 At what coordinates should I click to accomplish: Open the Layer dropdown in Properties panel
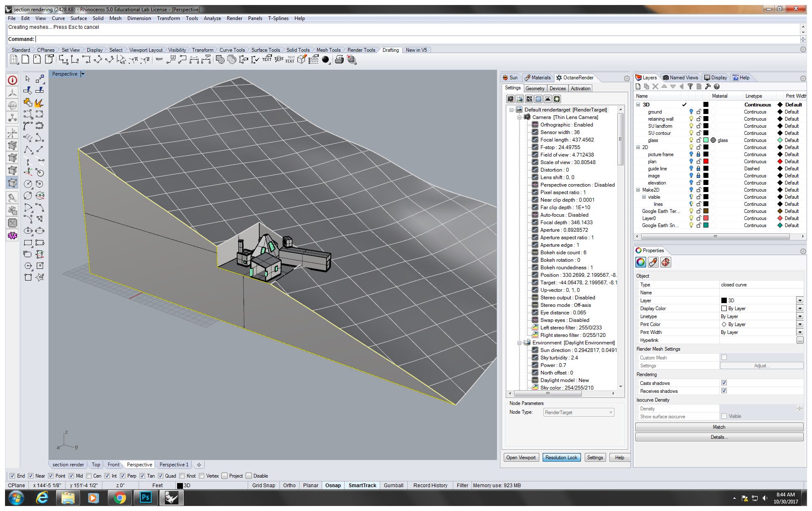[800, 300]
